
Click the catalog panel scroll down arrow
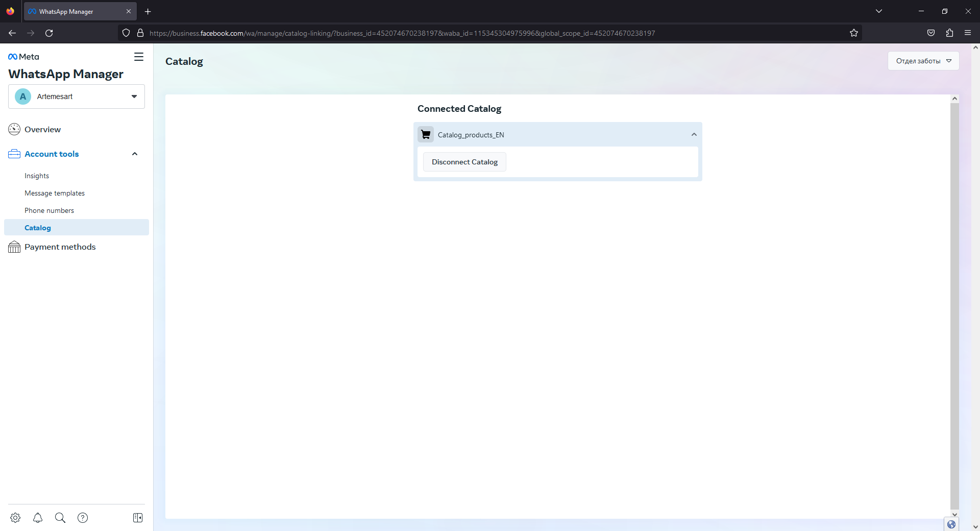(x=954, y=515)
